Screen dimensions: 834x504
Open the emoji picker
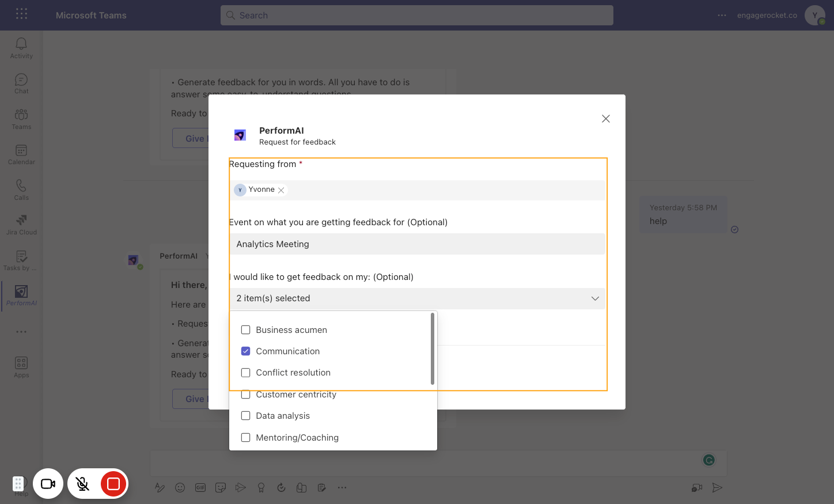pyautogui.click(x=180, y=488)
